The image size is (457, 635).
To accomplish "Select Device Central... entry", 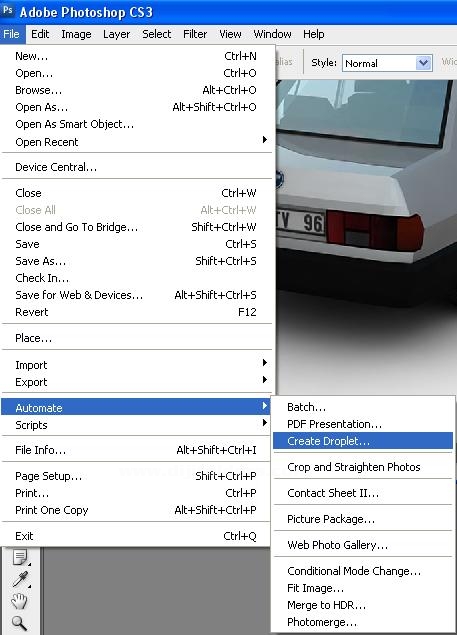I will (x=136, y=167).
